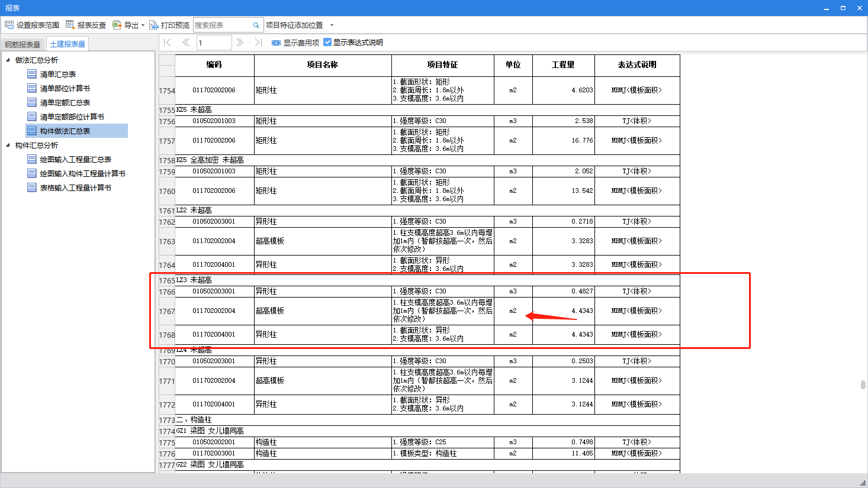Select the 土建报表量 tab
The height and width of the screenshot is (488, 868).
67,44
